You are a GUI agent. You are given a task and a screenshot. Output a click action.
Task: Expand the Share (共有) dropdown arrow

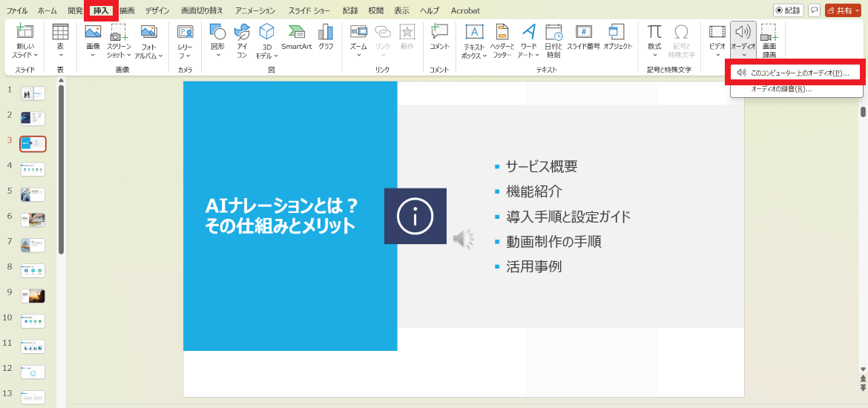pyautogui.click(x=857, y=10)
